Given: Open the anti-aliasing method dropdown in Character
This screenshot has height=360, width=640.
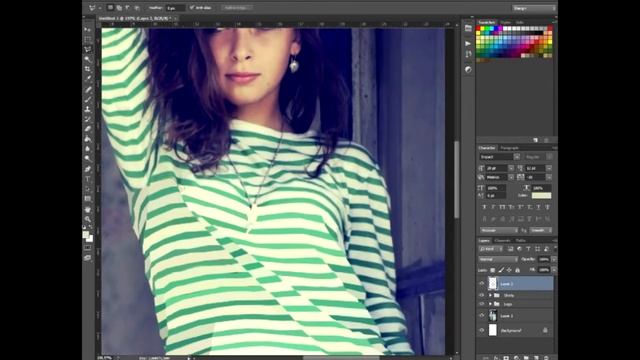Looking at the screenshot, I should [541, 230].
